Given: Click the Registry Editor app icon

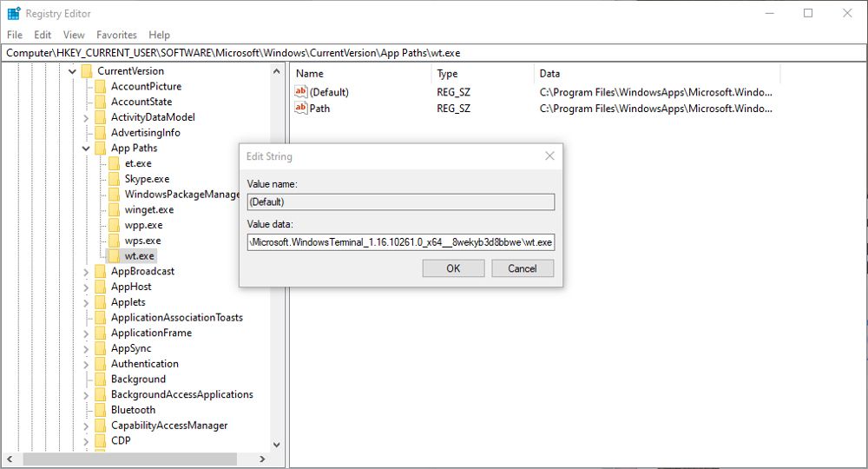Looking at the screenshot, I should pyautogui.click(x=14, y=13).
